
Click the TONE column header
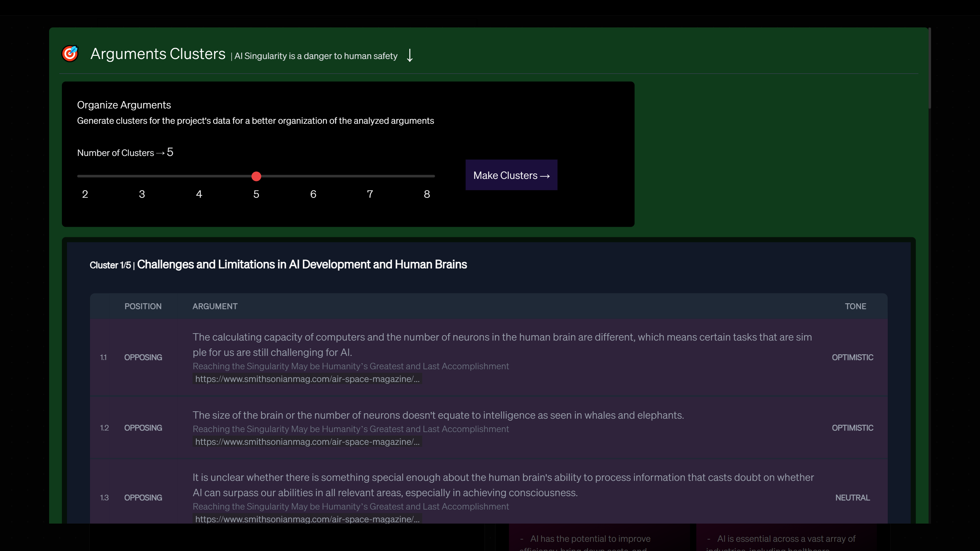click(x=855, y=306)
